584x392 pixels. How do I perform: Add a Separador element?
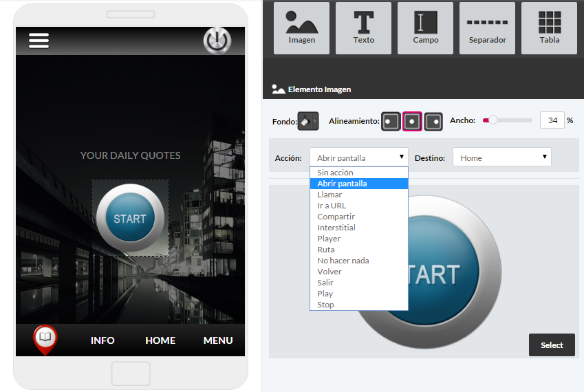487,28
